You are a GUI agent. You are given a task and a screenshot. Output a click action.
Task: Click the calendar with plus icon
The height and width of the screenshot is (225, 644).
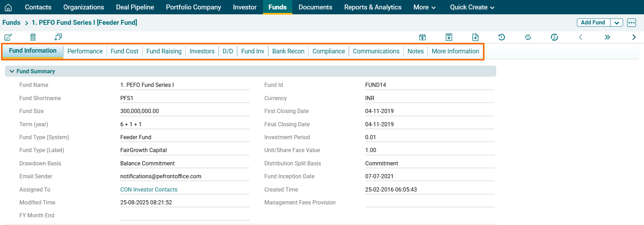(x=422, y=37)
